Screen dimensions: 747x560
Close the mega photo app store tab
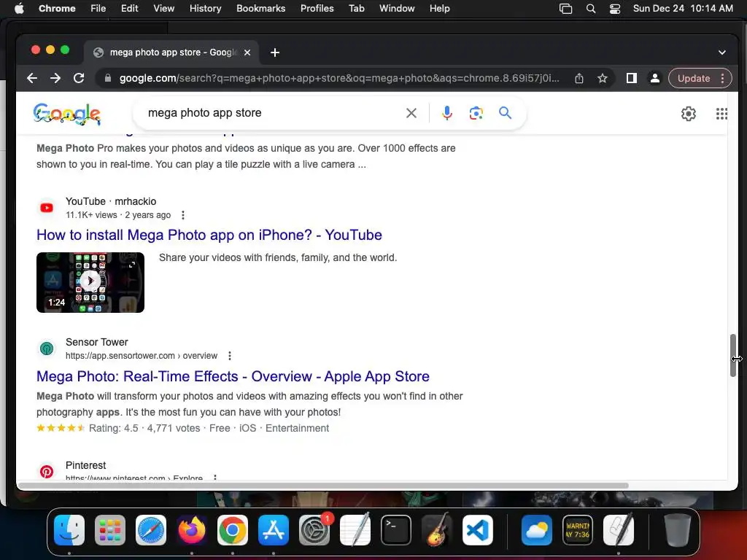[247, 52]
